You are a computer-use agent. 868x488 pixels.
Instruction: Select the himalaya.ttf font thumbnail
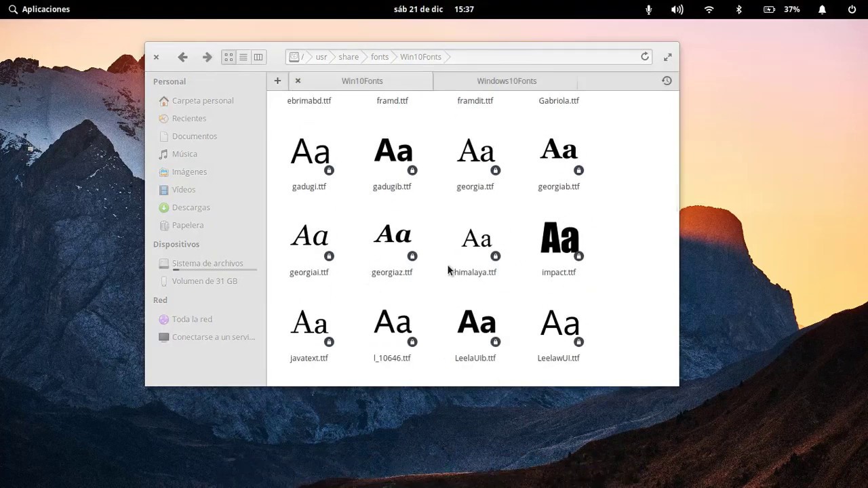point(477,239)
